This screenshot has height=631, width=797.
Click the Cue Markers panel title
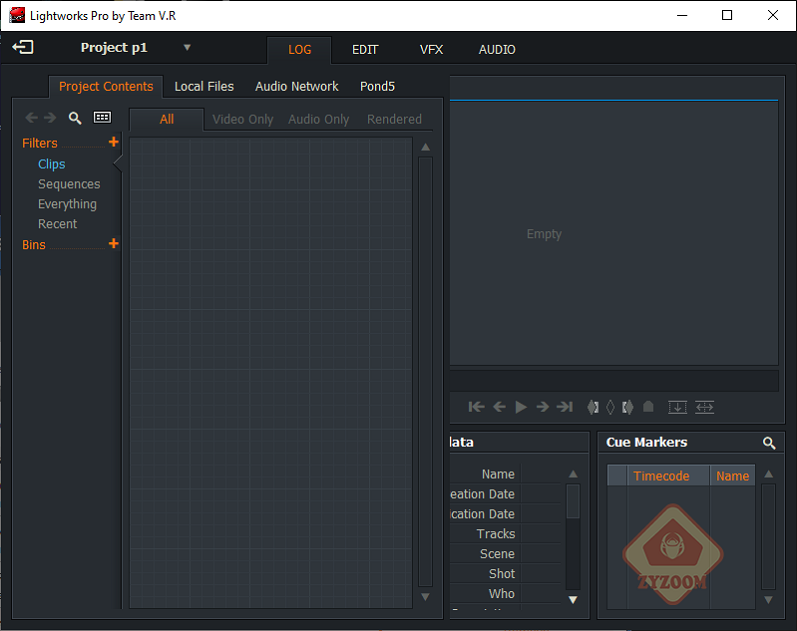click(646, 442)
